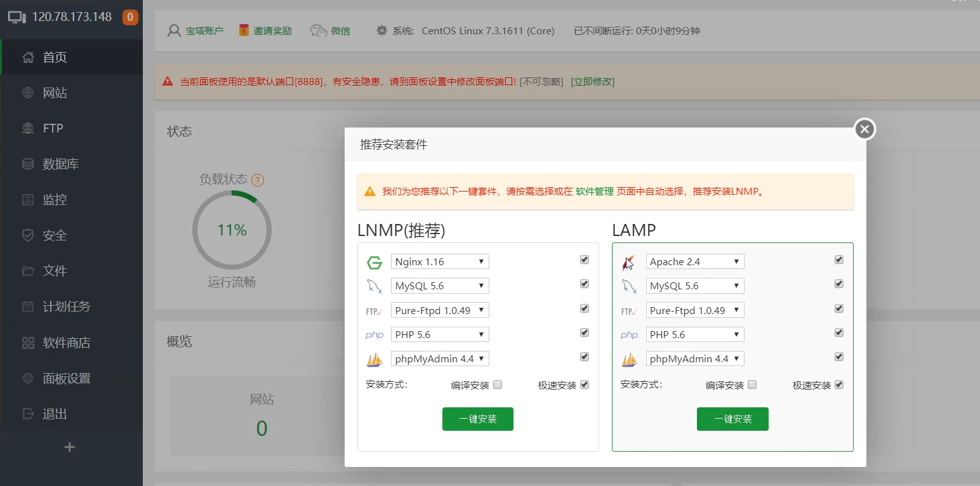Click the WeChat icon beside 微信
This screenshot has width=980, height=486.
319,30
